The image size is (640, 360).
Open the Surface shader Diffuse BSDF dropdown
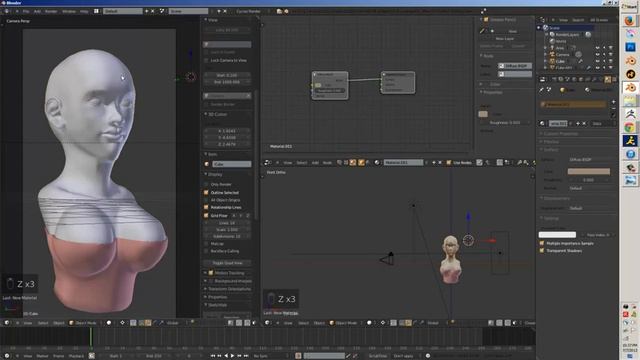pyautogui.click(x=589, y=160)
